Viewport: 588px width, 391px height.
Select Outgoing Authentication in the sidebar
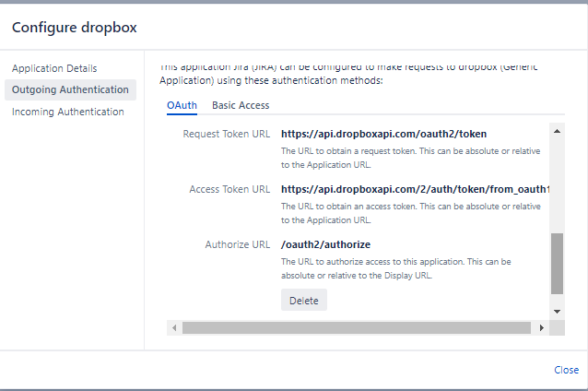(70, 89)
